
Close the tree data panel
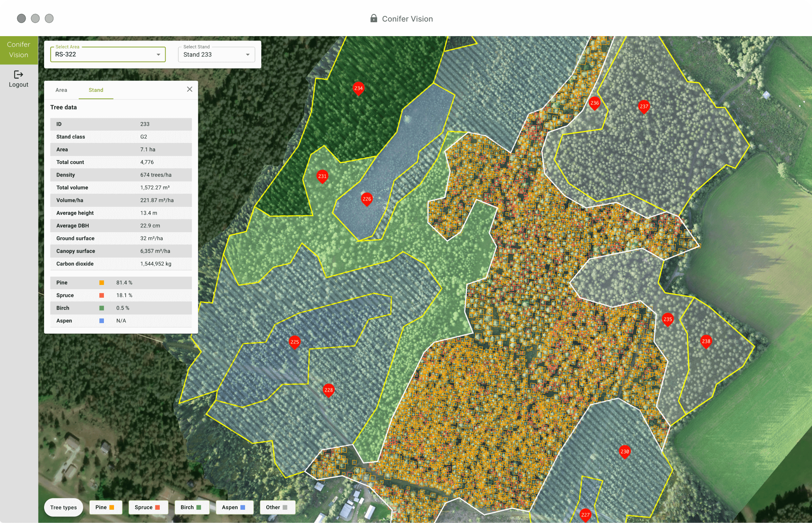[189, 89]
